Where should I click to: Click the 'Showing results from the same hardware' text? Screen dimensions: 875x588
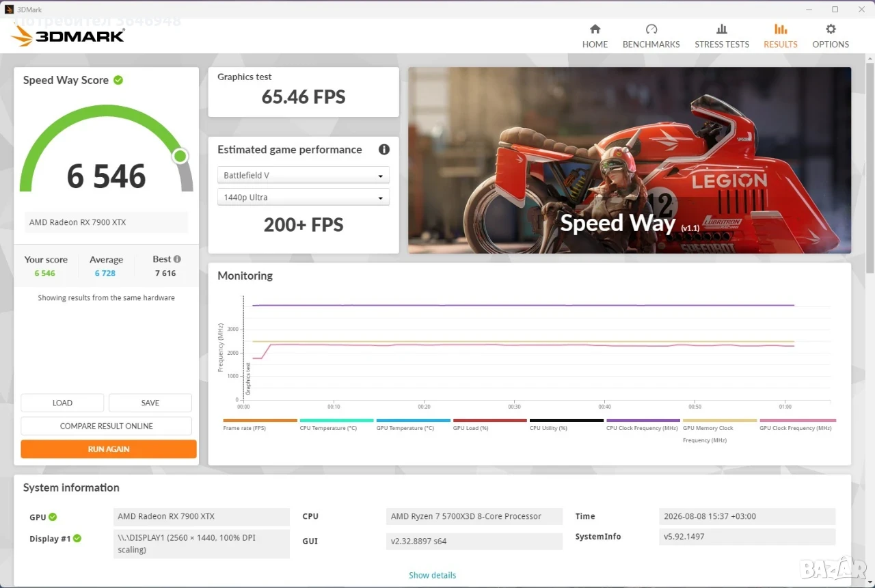(x=106, y=298)
